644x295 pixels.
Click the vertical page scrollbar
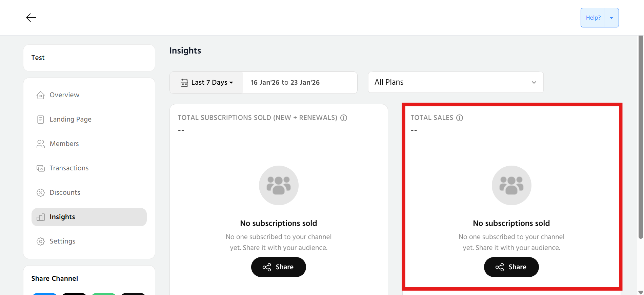(640, 135)
